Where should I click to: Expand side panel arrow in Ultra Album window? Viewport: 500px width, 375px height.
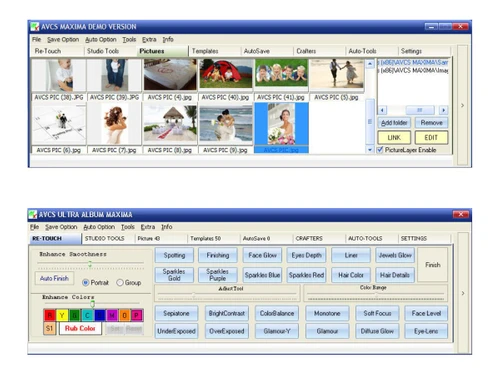463,293
